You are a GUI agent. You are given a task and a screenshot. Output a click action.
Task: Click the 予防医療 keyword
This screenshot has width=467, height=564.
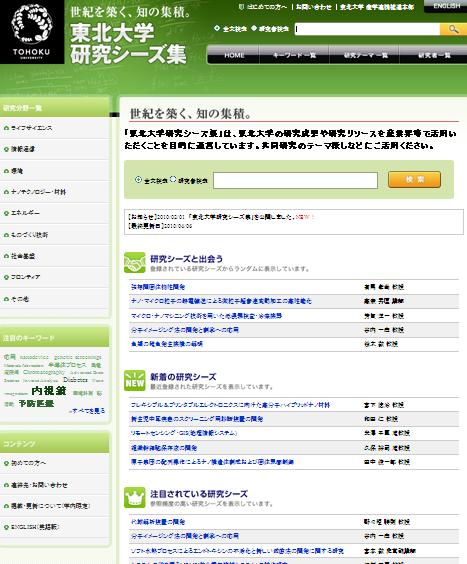[36, 404]
